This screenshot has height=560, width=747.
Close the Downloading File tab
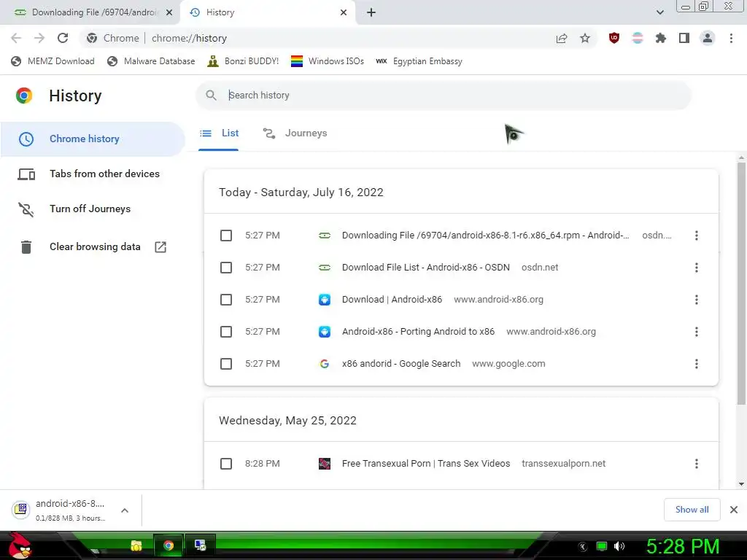[x=169, y=12]
